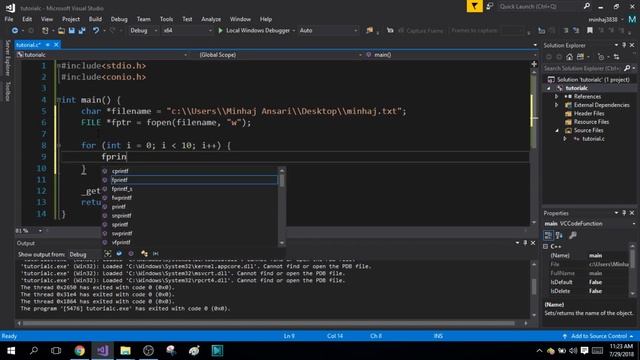Open the Solution Configurations Debug dropdown

tap(144, 31)
